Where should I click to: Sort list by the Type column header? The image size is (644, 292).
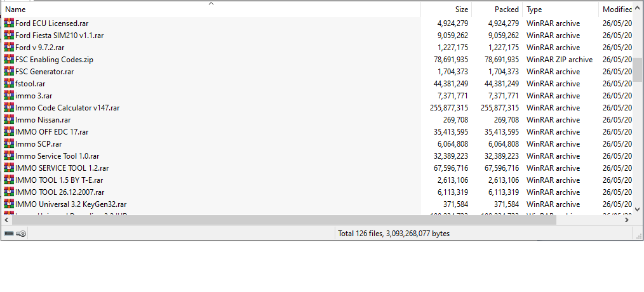[x=561, y=9]
